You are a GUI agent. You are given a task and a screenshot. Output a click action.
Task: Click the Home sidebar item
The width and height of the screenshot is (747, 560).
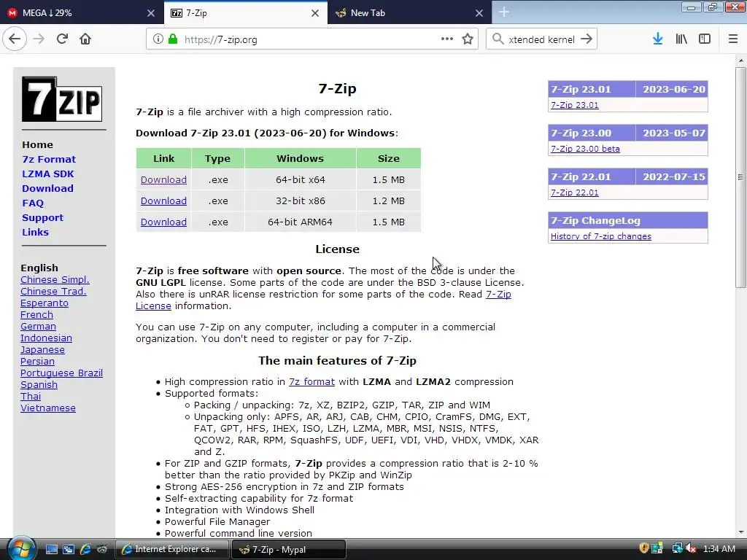point(38,144)
